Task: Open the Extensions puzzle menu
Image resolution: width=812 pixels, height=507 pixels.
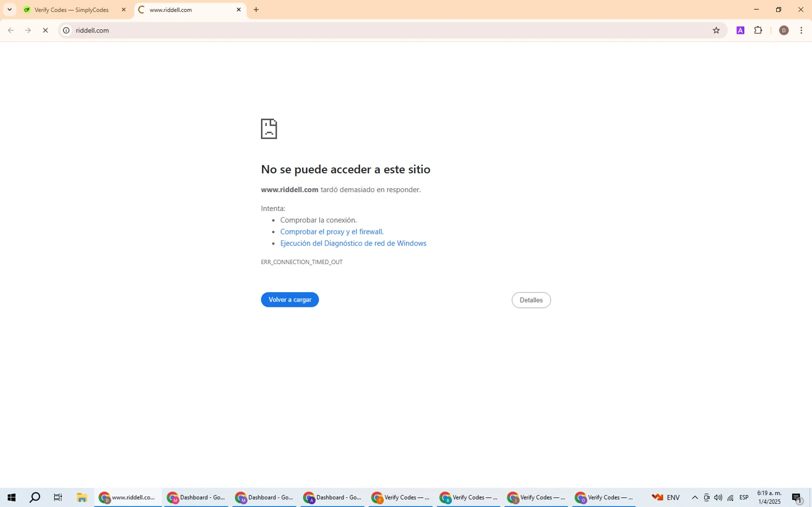Action: click(x=758, y=30)
